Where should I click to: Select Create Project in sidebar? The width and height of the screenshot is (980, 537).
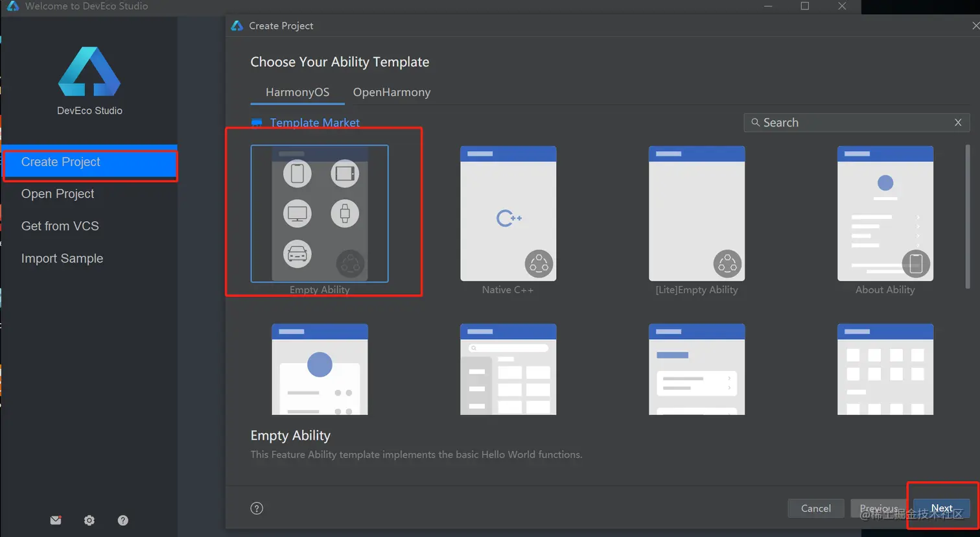(90, 162)
